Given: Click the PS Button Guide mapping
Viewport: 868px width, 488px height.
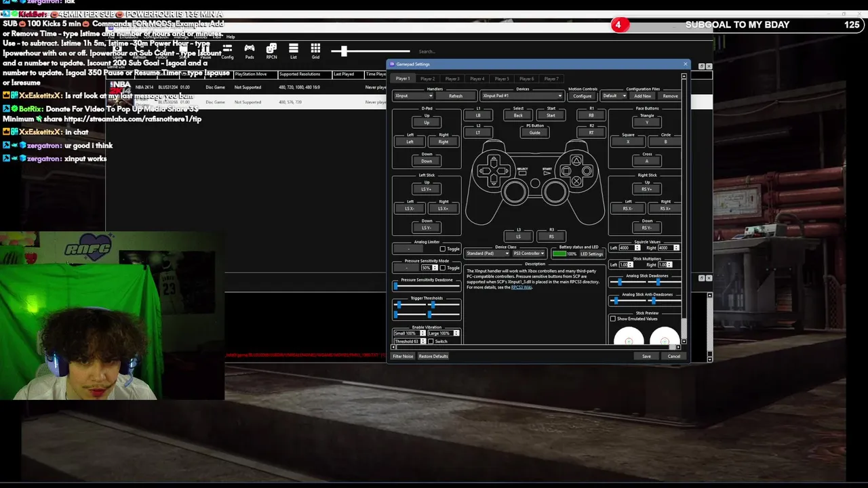Looking at the screenshot, I should click(535, 133).
